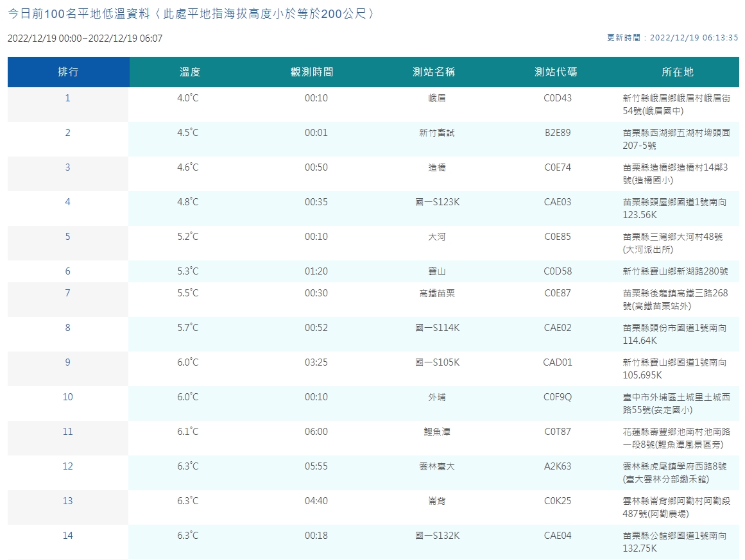Click temperature 5.7°C
745x560 pixels.
(x=188, y=328)
